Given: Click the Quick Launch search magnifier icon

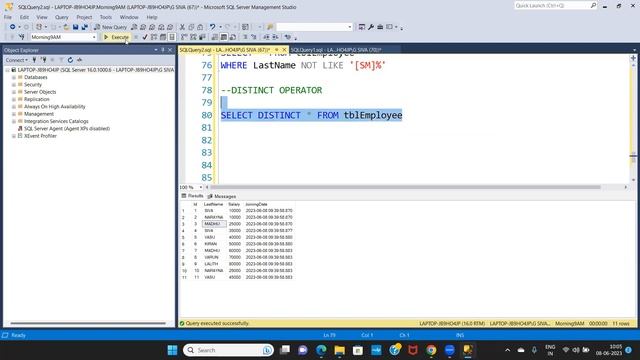Looking at the screenshot, I should (x=593, y=5).
